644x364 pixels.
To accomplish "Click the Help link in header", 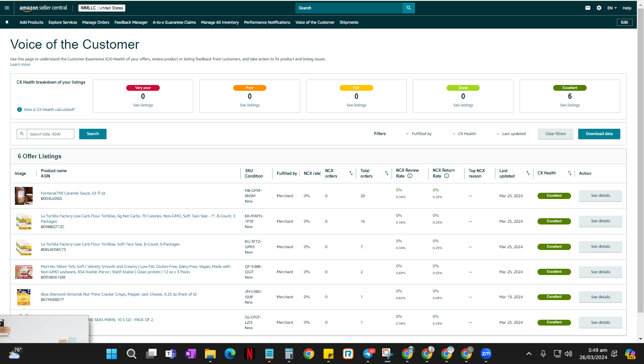I will (627, 8).
